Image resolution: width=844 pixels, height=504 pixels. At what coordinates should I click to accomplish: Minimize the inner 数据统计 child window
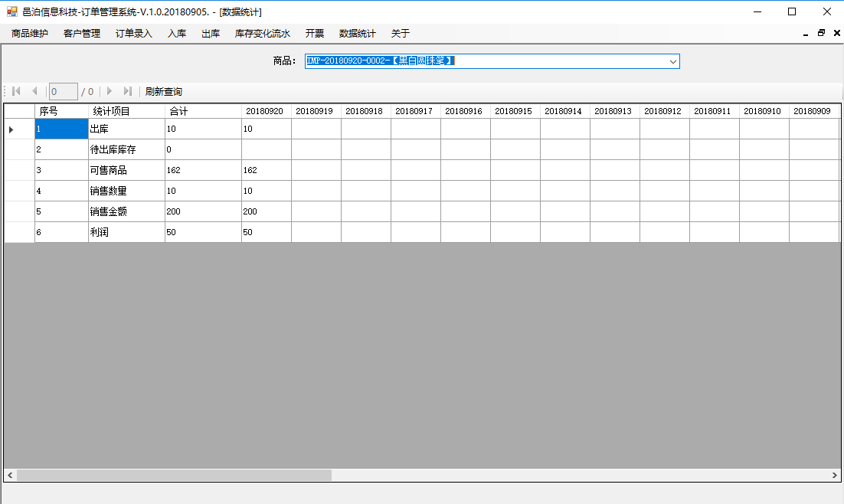[x=805, y=34]
